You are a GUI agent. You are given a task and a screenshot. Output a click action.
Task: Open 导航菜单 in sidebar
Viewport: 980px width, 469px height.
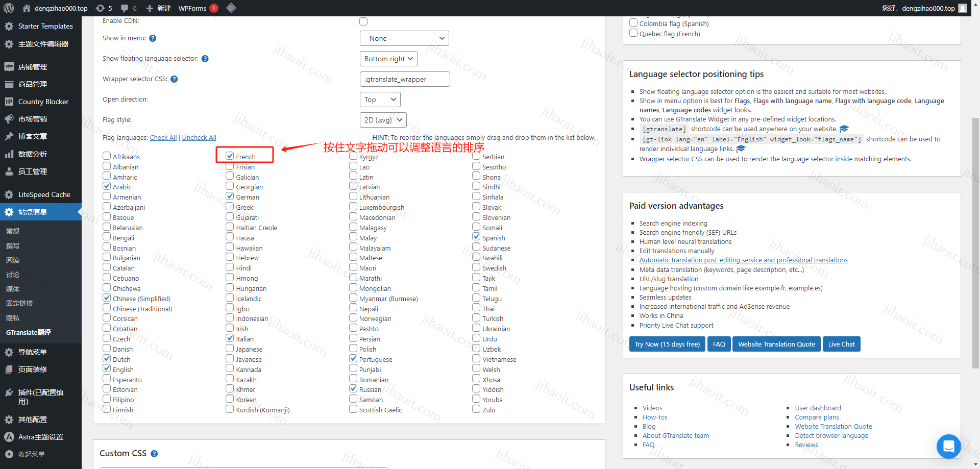(41, 352)
